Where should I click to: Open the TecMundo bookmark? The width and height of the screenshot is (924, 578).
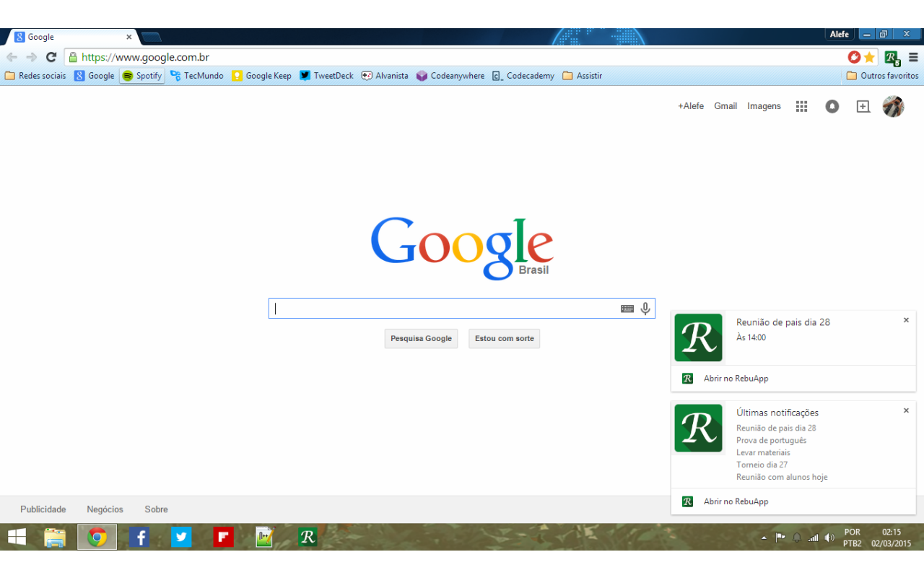click(x=197, y=76)
